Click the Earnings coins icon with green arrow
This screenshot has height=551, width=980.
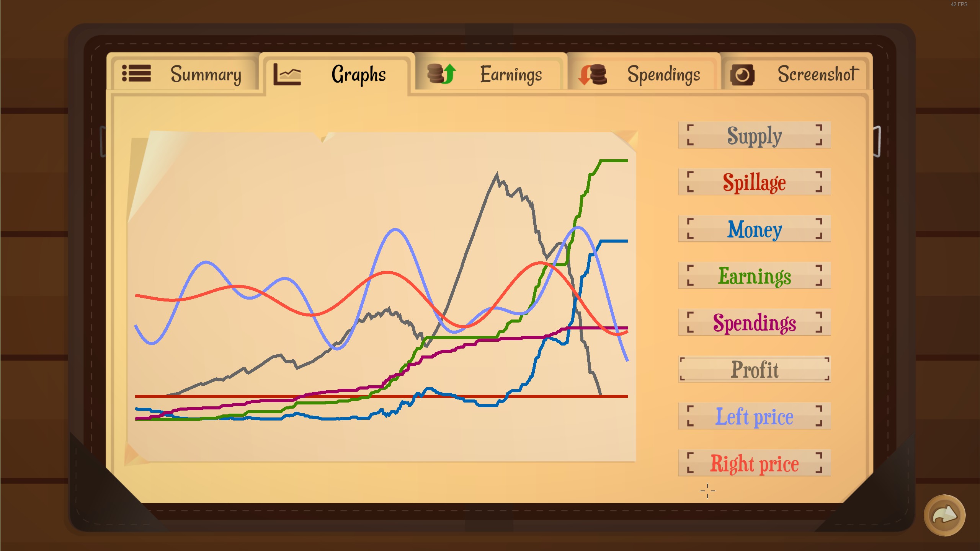pos(441,73)
